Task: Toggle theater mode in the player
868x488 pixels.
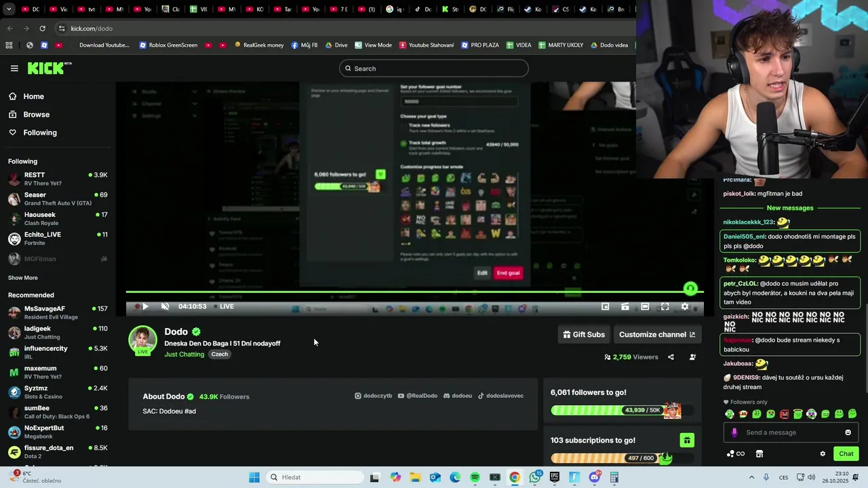Action: click(x=645, y=306)
